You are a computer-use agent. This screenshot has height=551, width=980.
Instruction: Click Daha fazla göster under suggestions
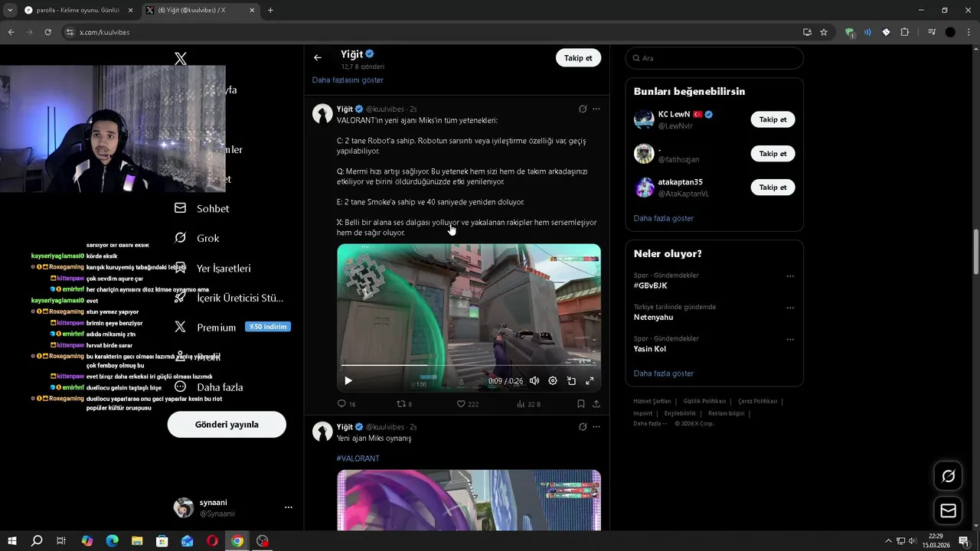pos(664,218)
